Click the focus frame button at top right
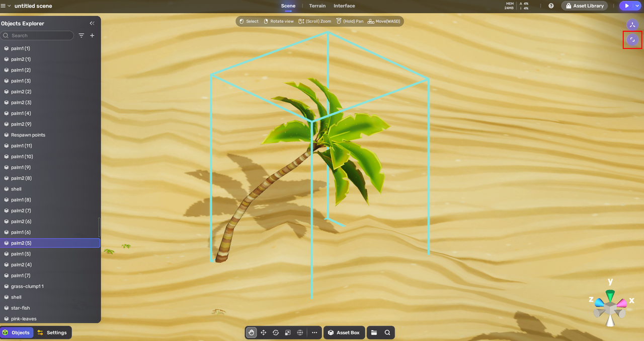Image resolution: width=644 pixels, height=341 pixels. (632, 40)
